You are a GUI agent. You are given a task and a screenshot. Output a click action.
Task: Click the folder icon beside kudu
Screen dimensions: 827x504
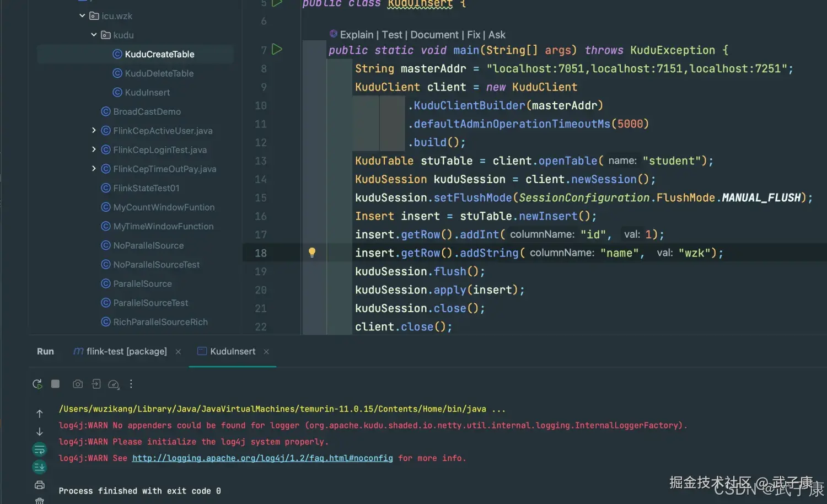coord(106,35)
